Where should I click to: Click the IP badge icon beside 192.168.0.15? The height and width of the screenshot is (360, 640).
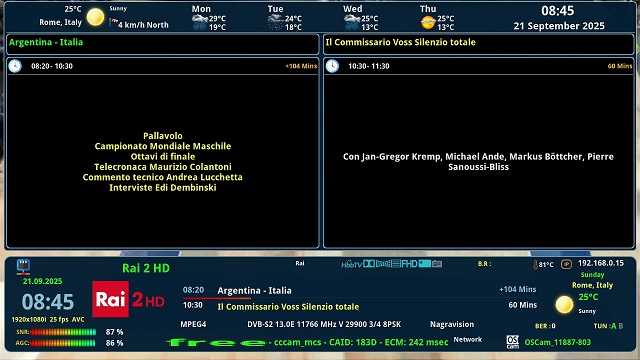[x=566, y=264]
